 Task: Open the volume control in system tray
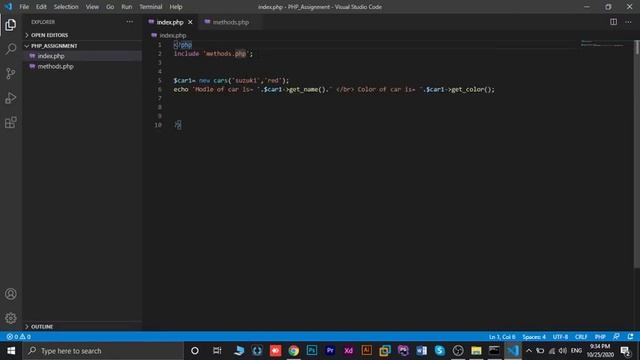tap(563, 351)
